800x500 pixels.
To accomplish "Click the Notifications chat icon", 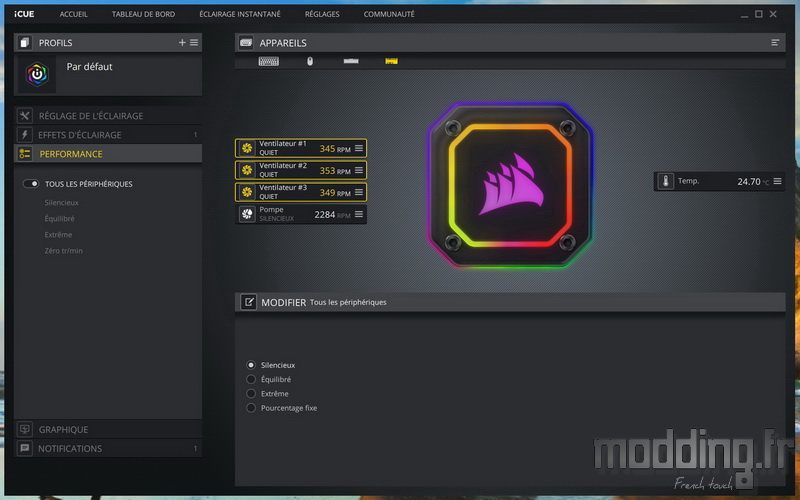I will [24, 448].
